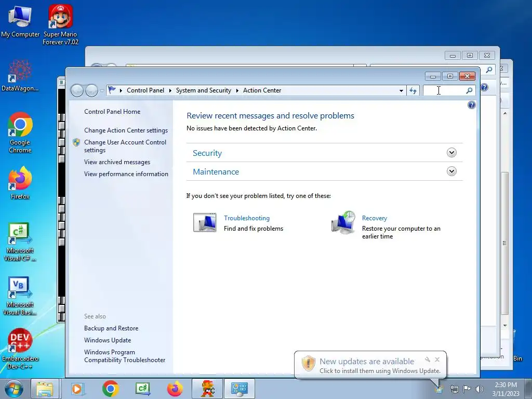The image size is (532, 399).
Task: Expand the Maintenance section chevron
Action: click(x=451, y=171)
